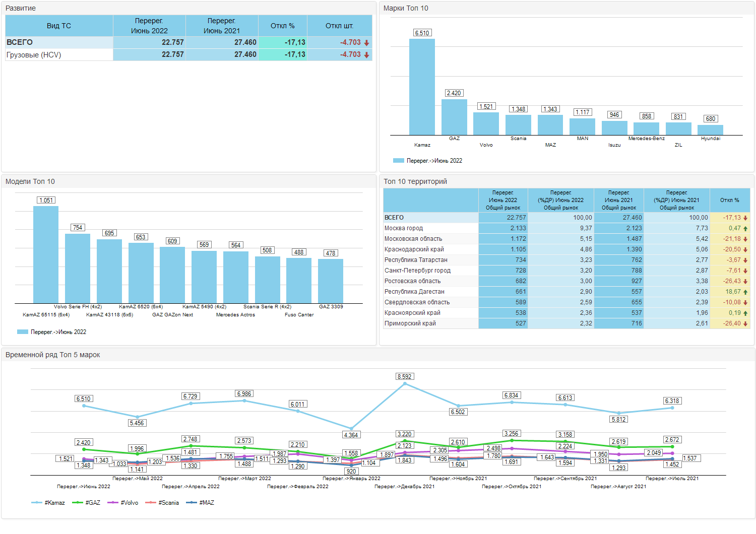
Task: Select the Isuzu bar labeled 946
Action: pos(614,128)
